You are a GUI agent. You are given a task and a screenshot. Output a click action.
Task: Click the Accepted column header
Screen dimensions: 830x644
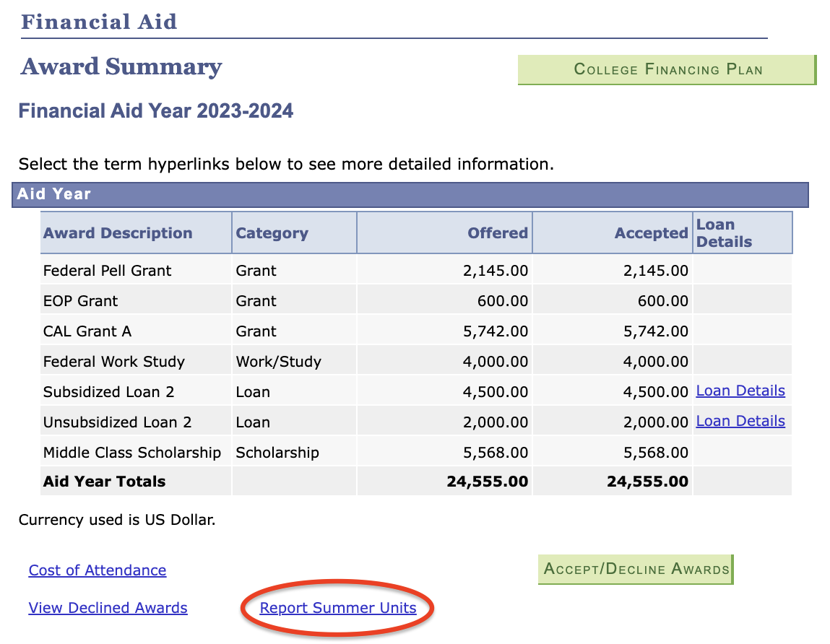tap(650, 232)
